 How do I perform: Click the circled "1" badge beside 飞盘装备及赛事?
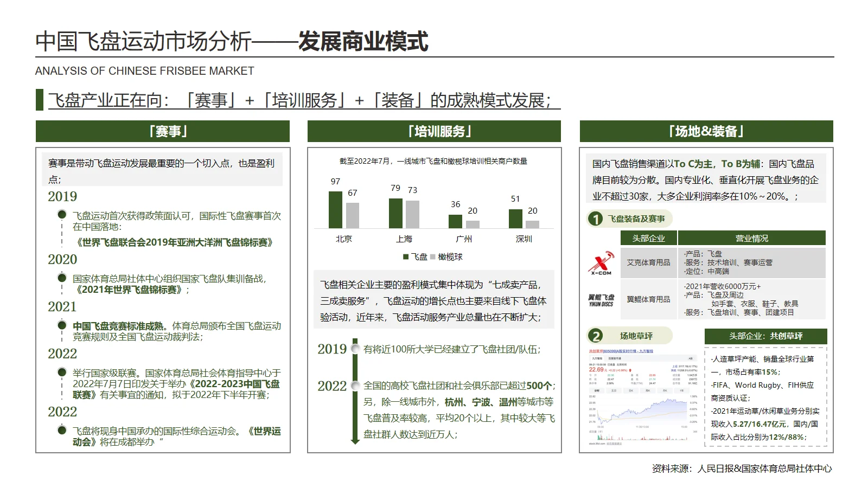pyautogui.click(x=597, y=219)
